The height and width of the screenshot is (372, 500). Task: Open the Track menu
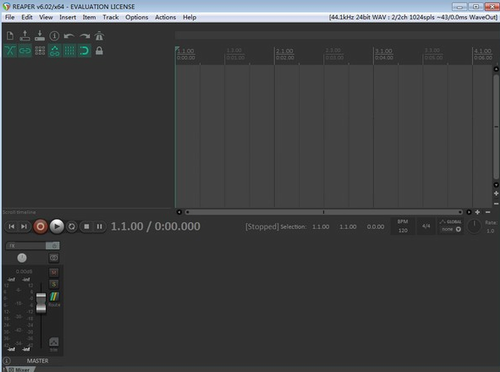(111, 17)
